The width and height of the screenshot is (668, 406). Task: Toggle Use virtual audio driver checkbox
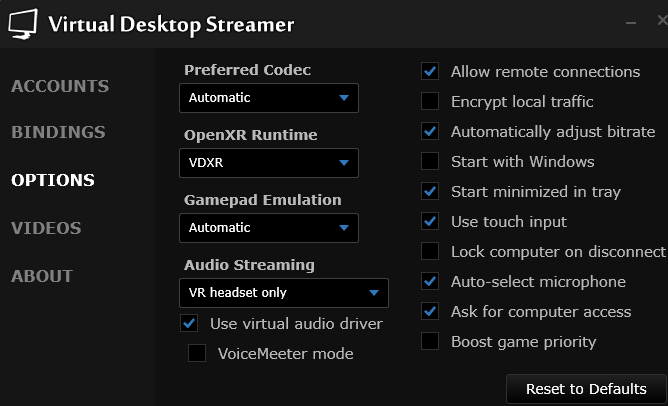[189, 323]
